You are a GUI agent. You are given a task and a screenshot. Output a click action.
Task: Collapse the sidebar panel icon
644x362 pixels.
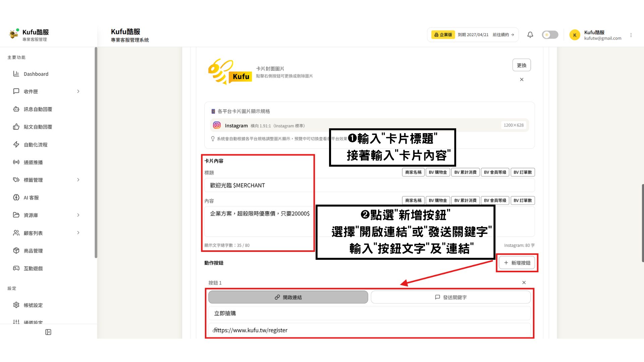click(48, 332)
